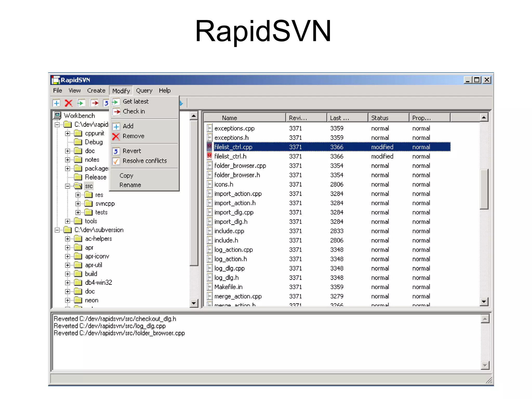The width and height of the screenshot is (532, 399).
Task: Open the Query menu
Action: pos(144,91)
